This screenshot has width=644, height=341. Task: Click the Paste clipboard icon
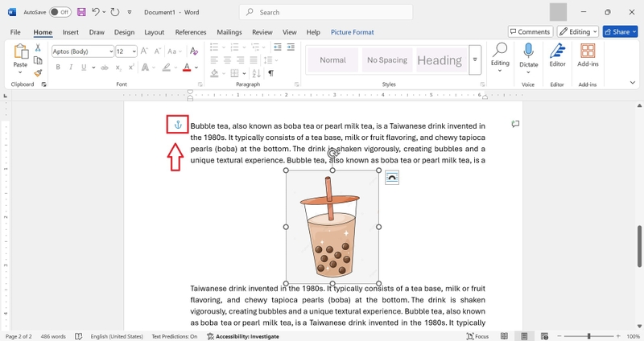coord(21,51)
